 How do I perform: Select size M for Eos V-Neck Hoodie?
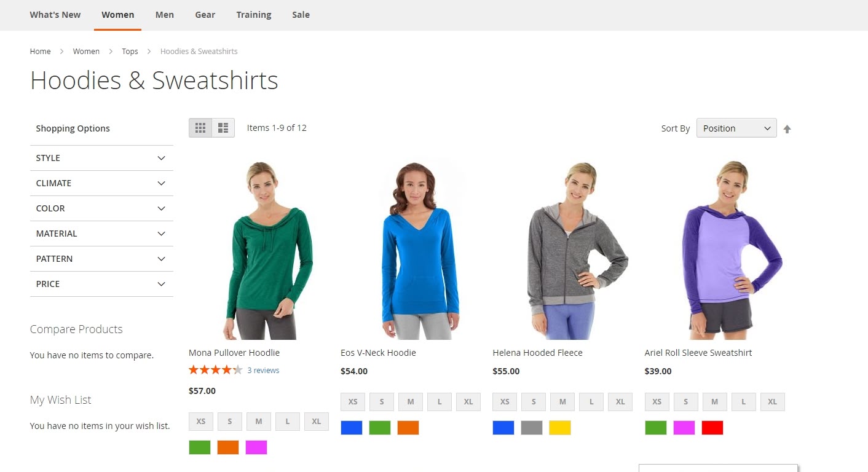coord(411,402)
